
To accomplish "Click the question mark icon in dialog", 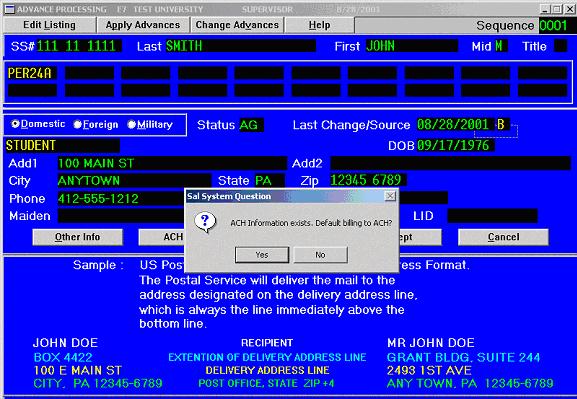I will 205,222.
